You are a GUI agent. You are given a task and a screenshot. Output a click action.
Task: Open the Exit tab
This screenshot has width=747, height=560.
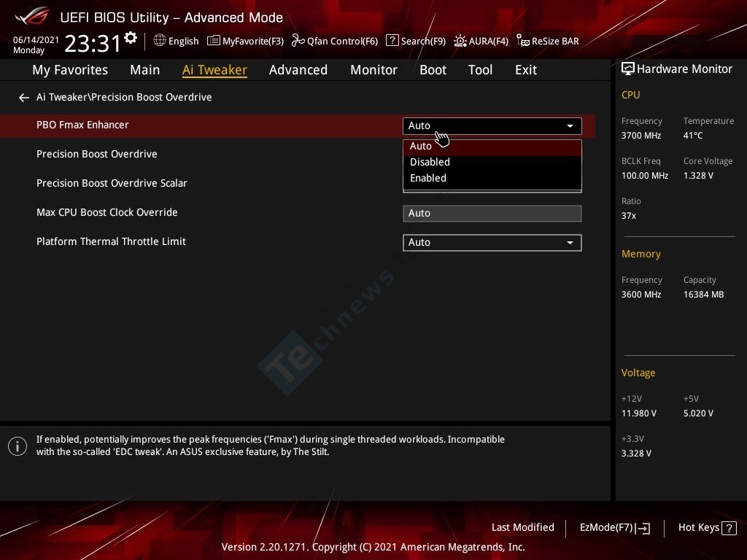526,70
